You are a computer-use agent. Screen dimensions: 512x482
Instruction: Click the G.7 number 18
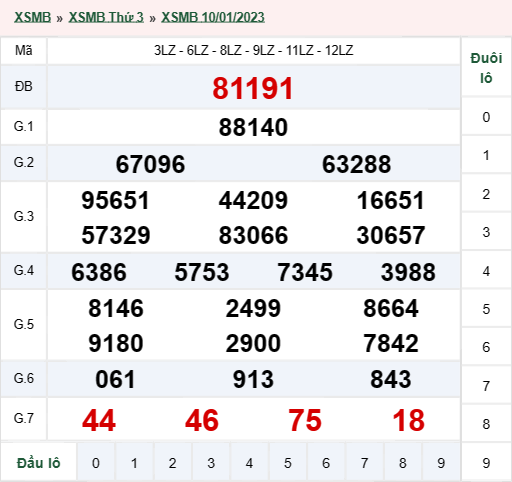tap(409, 420)
